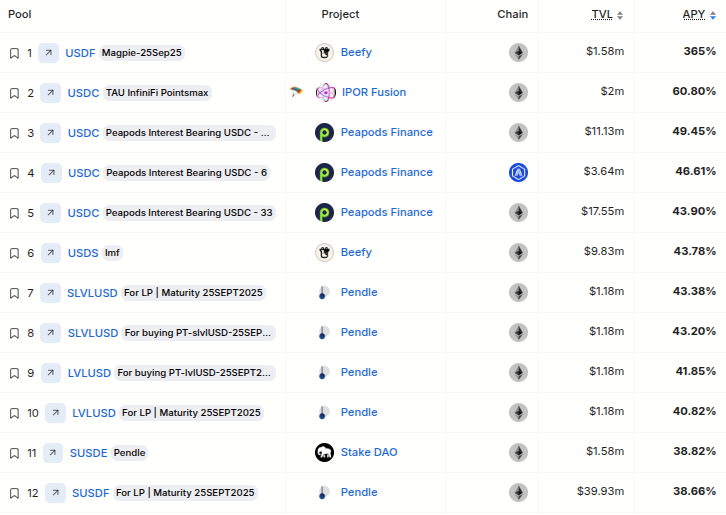
Task: Open external link arrow in row 8
Action: 50,333
